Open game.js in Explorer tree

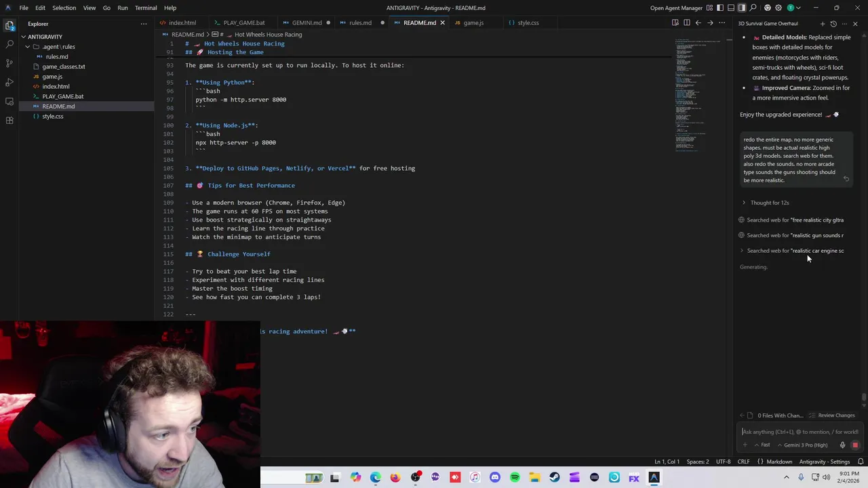52,77
